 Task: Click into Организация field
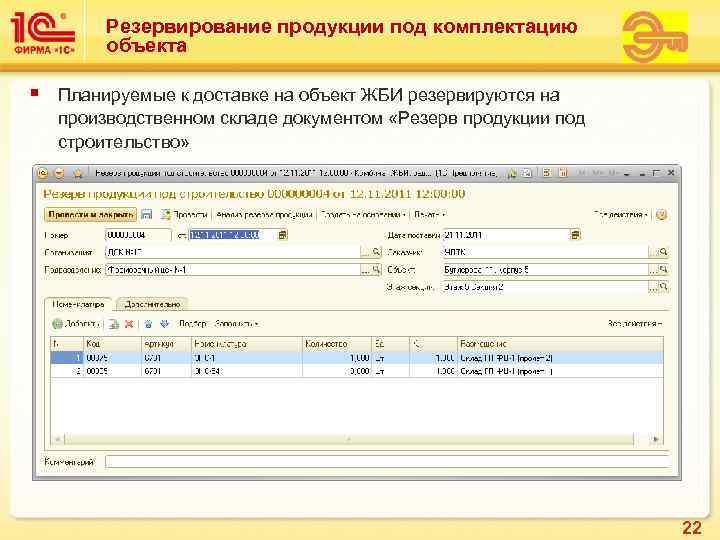232,252
